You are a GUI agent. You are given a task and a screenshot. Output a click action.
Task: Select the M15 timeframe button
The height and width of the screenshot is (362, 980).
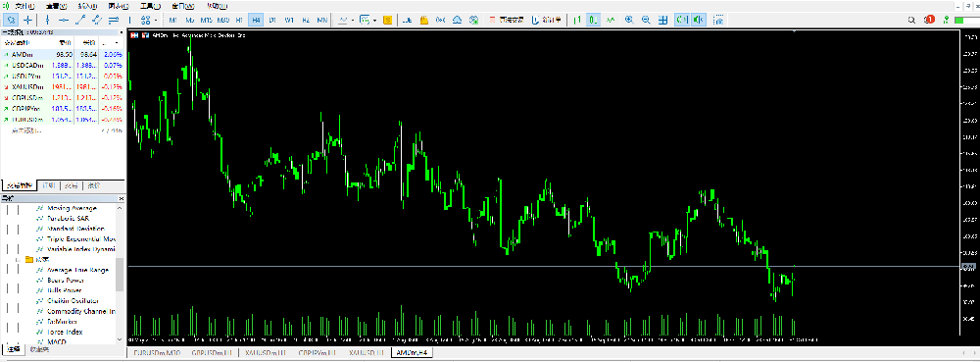coord(206,20)
